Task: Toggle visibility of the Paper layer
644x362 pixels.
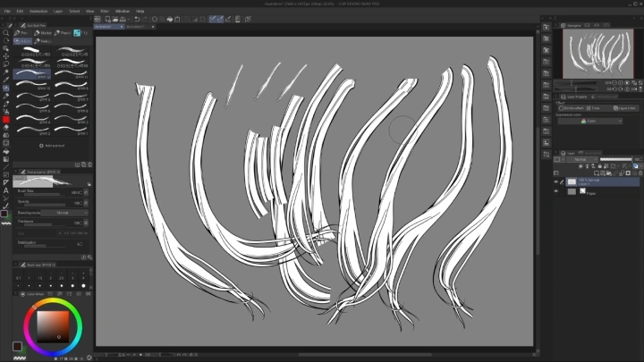Action: point(555,190)
